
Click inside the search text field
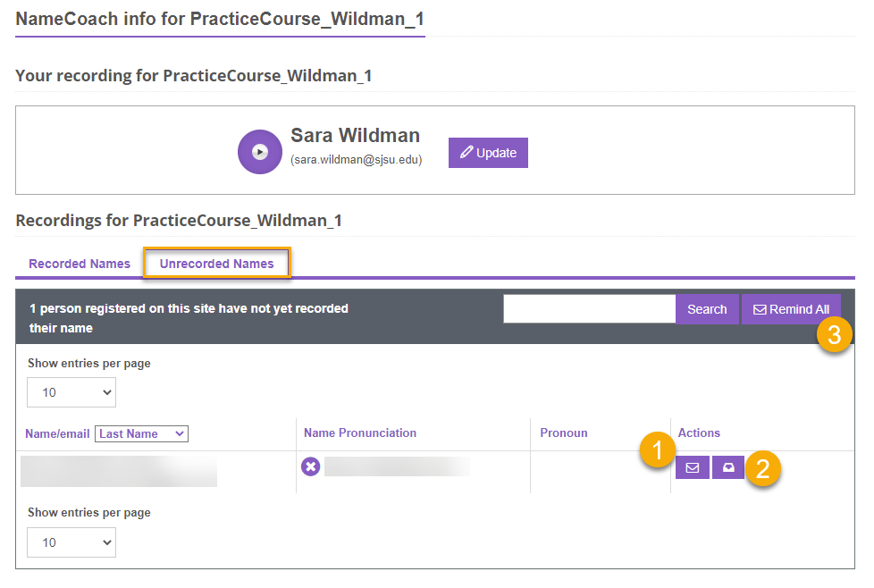click(x=588, y=308)
